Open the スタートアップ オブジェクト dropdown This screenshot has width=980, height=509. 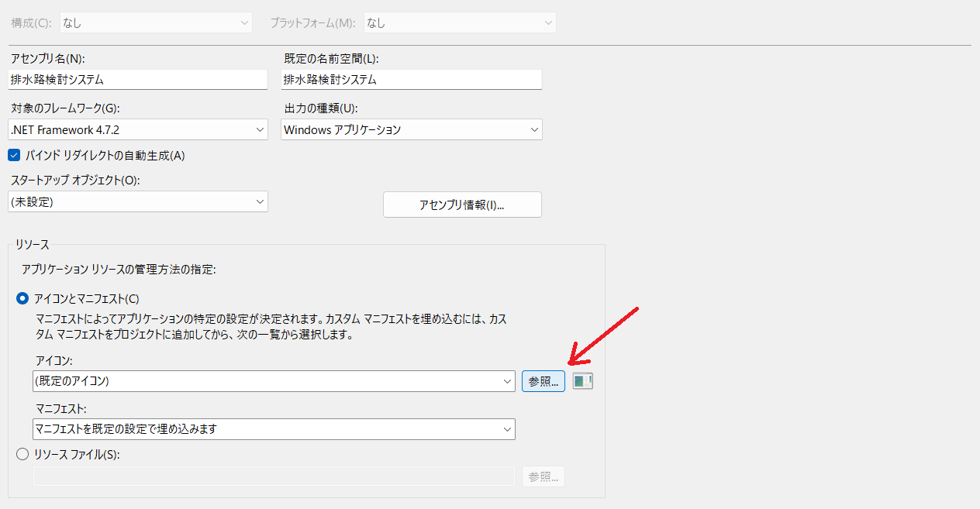138,202
